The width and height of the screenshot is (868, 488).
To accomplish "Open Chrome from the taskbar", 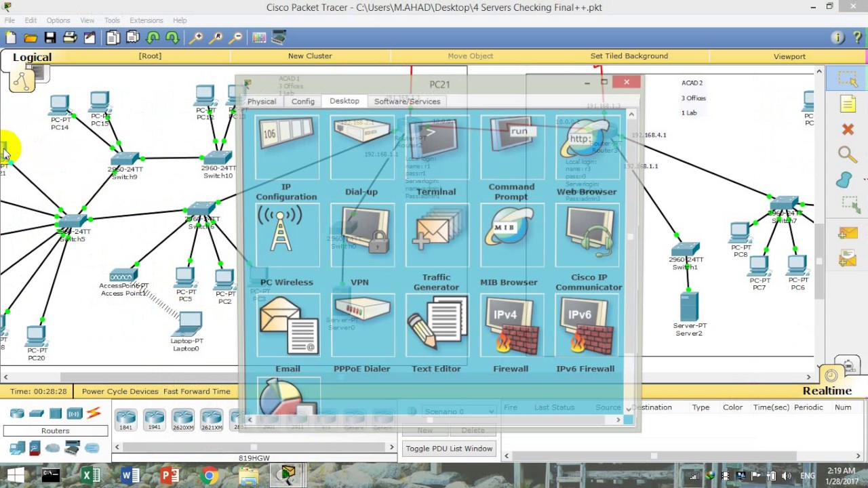I will click(x=209, y=476).
